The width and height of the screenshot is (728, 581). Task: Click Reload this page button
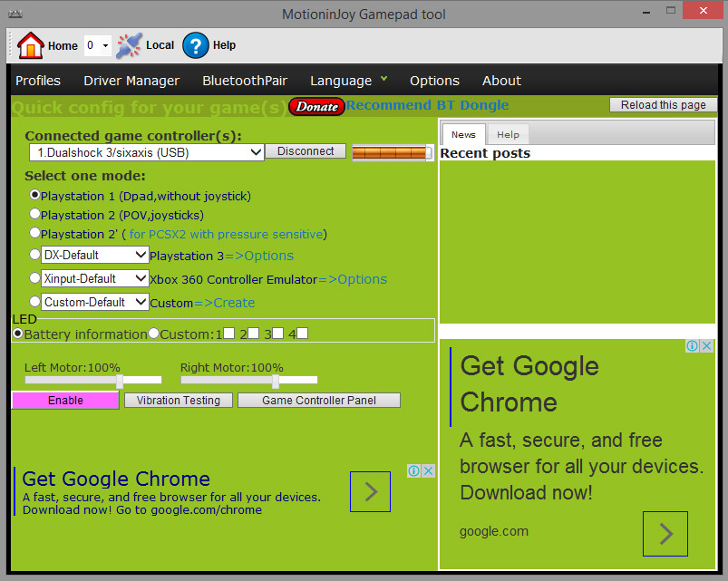663,105
